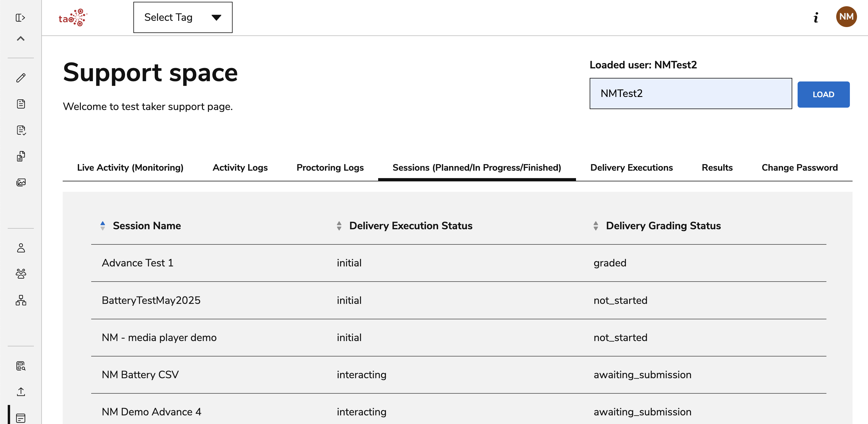The image size is (868, 424).
Task: Switch to the Proctoring Logs tab
Action: (330, 167)
